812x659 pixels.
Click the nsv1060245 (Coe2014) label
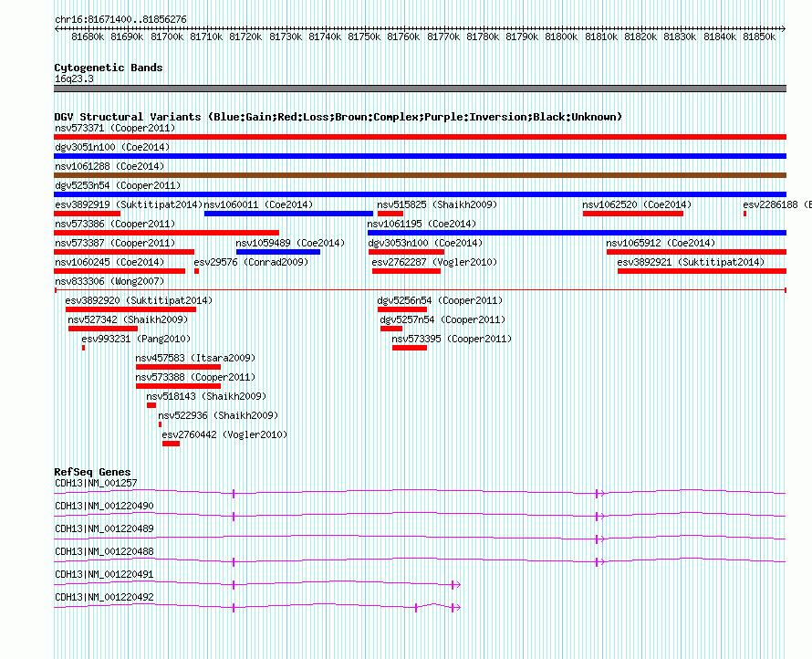[x=109, y=262]
